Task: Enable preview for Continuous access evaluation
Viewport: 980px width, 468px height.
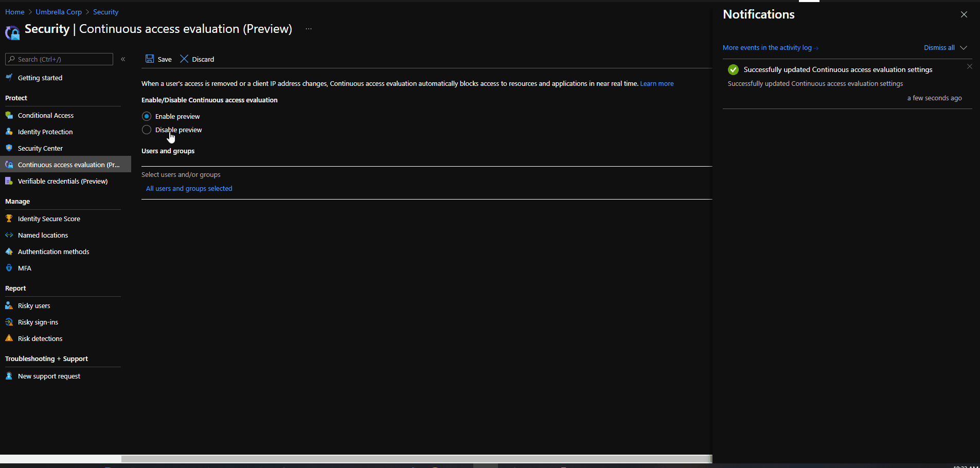Action: [x=147, y=116]
